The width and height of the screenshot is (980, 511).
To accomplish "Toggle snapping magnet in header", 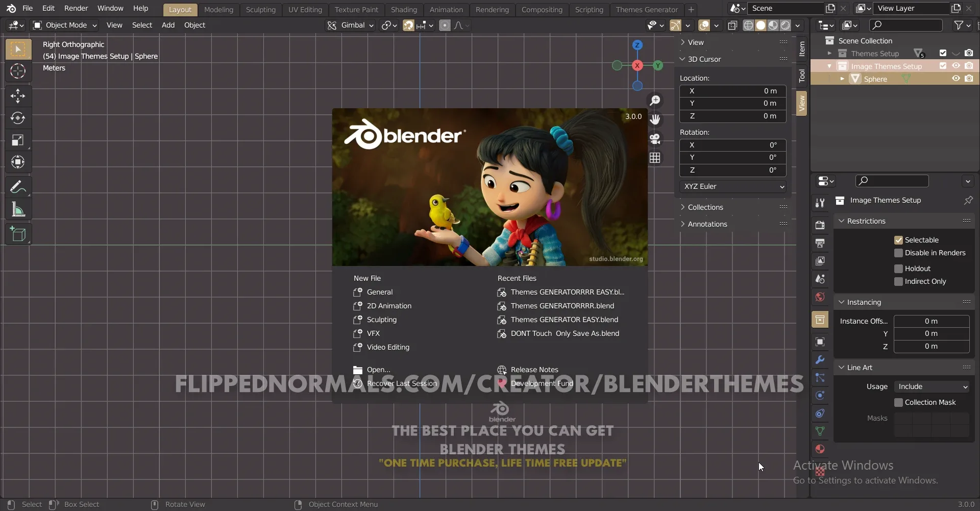I will [x=408, y=26].
